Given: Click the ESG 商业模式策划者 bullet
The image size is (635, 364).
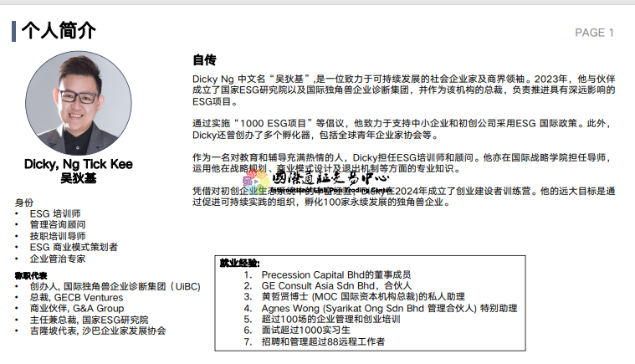Looking at the screenshot, I should [x=74, y=247].
